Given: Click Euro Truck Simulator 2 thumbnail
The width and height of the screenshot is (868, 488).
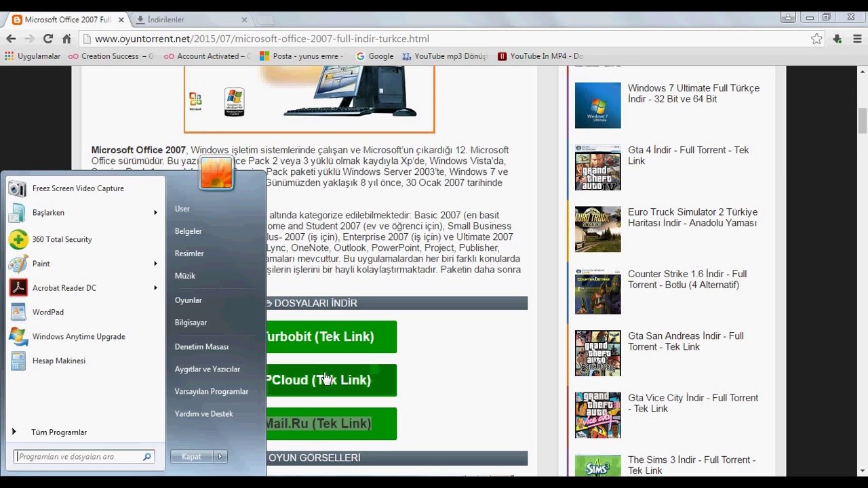Looking at the screenshot, I should [598, 229].
